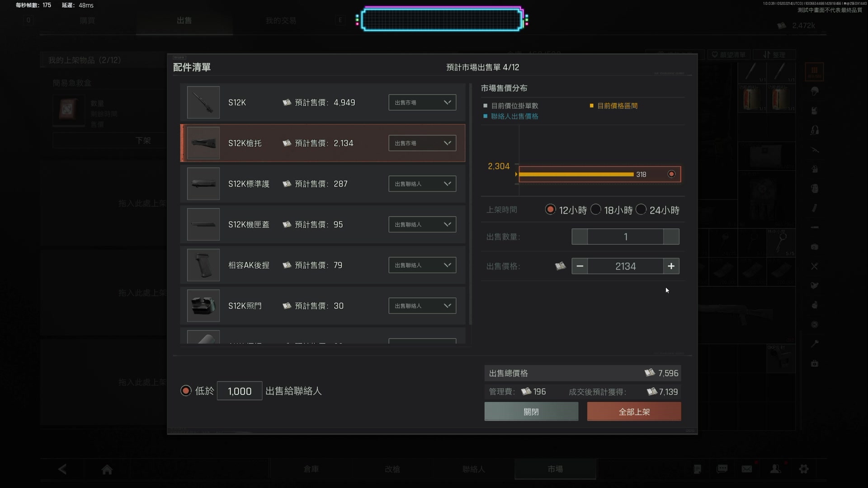This screenshot has width=868, height=488.
Task: Open the body armor category filter
Action: (815, 110)
